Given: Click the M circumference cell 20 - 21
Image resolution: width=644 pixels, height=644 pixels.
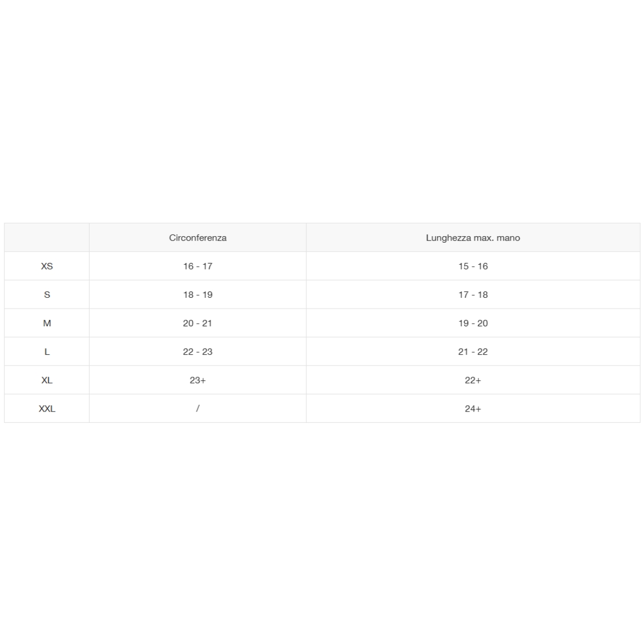Looking at the screenshot, I should pos(197,323).
